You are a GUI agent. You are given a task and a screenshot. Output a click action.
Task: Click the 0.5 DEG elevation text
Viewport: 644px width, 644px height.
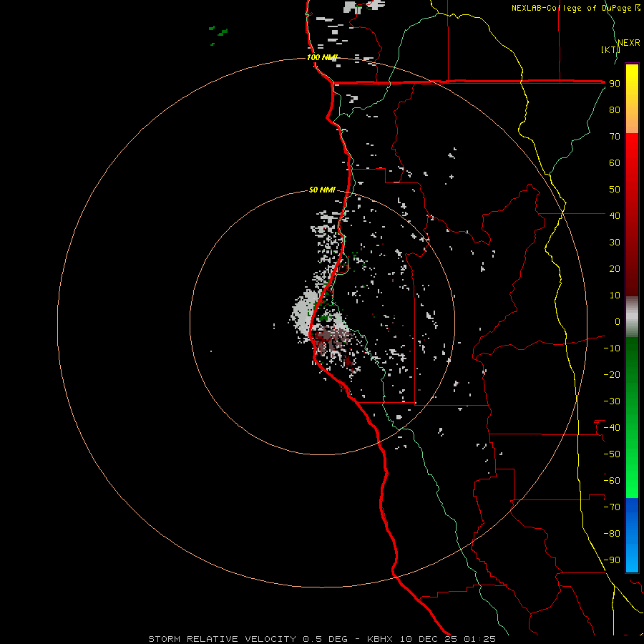(326, 639)
